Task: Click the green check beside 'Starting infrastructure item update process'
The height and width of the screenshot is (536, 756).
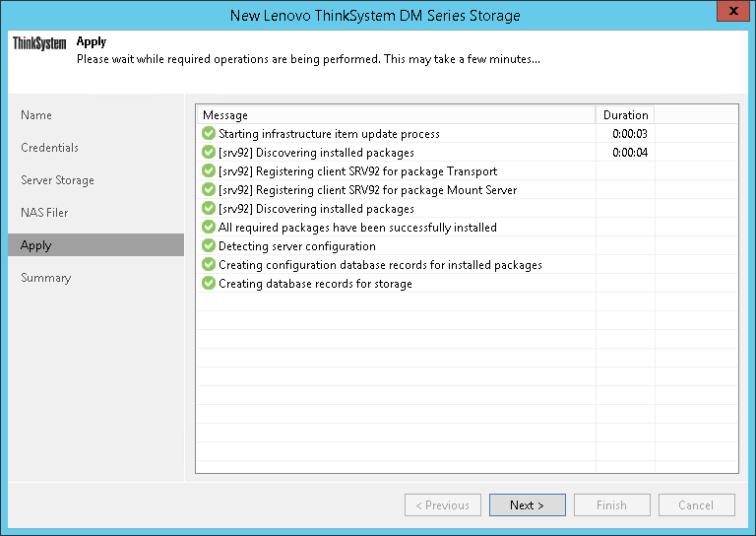Action: pyautogui.click(x=209, y=133)
